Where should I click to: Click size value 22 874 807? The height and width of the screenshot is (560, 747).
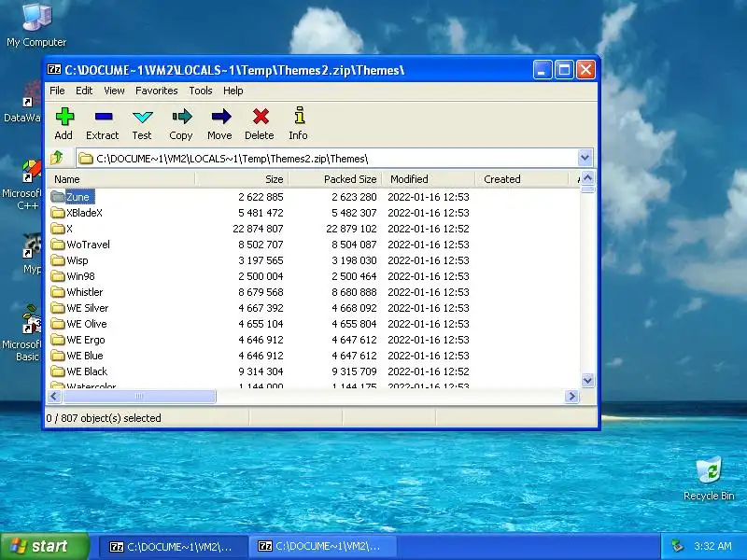pos(258,229)
